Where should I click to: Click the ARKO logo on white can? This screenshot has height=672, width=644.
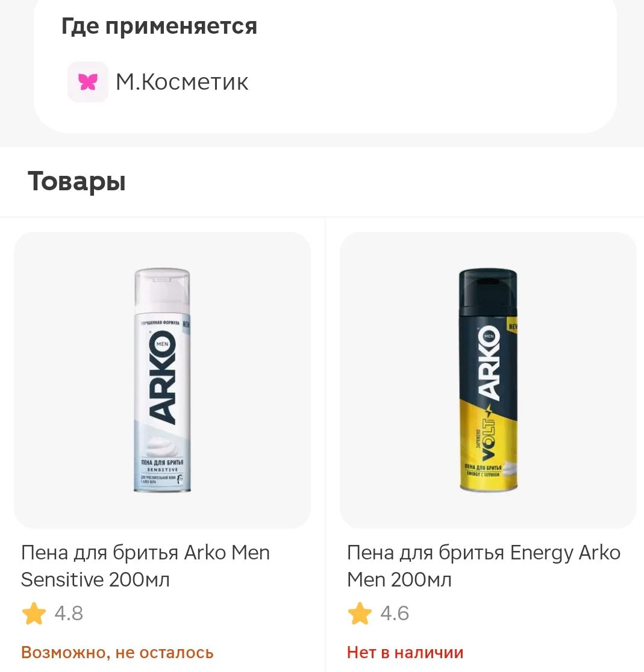163,377
